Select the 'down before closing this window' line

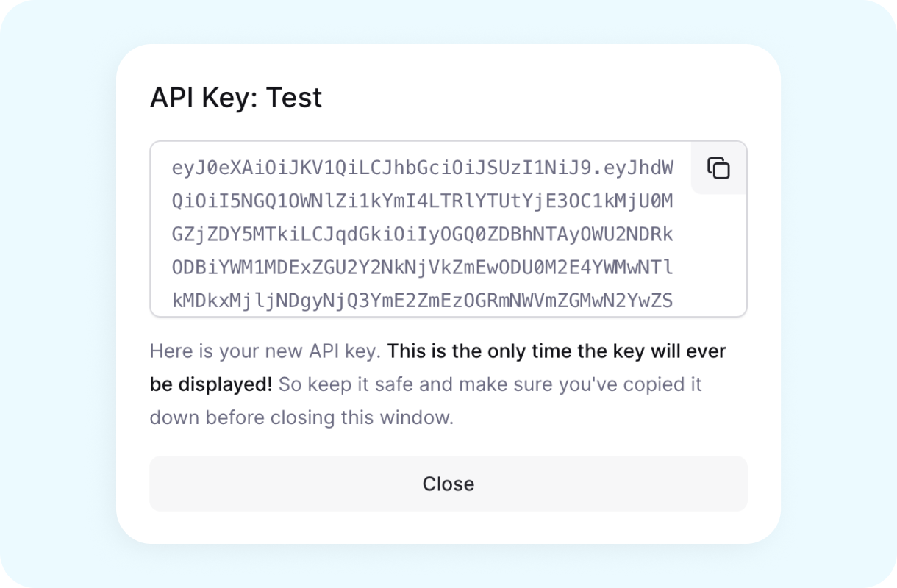point(301,417)
